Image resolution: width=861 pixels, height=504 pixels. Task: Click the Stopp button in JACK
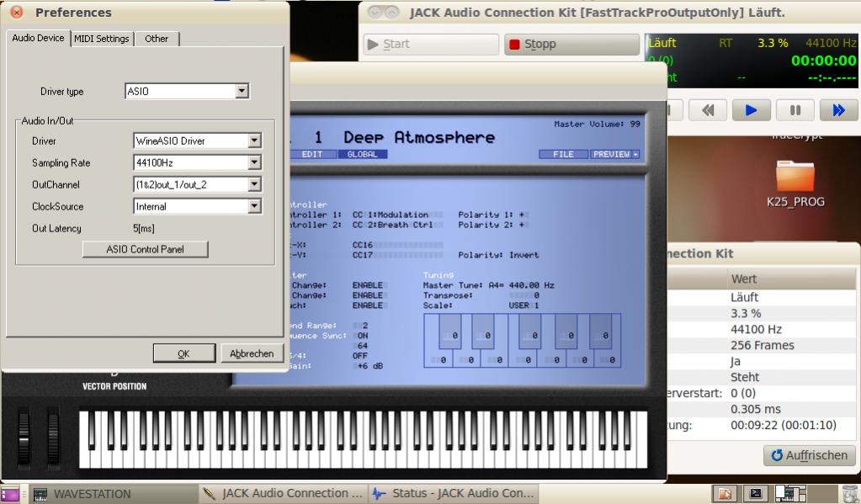click(571, 44)
